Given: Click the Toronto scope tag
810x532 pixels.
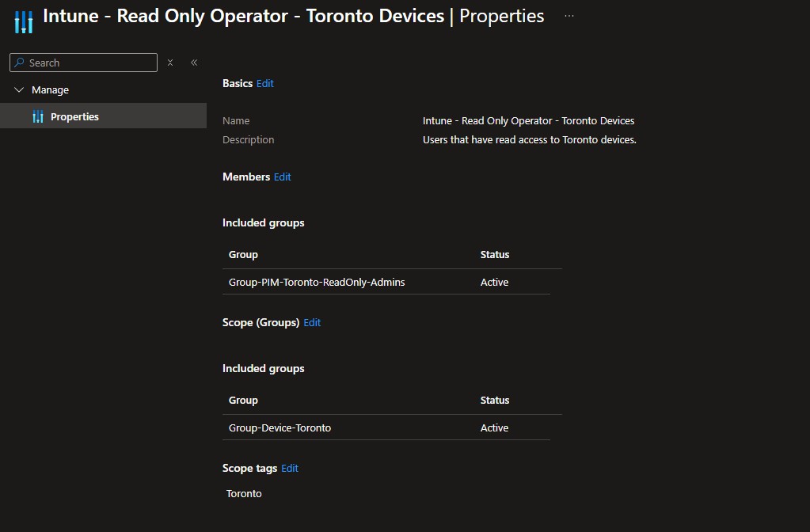Looking at the screenshot, I should (x=244, y=494).
